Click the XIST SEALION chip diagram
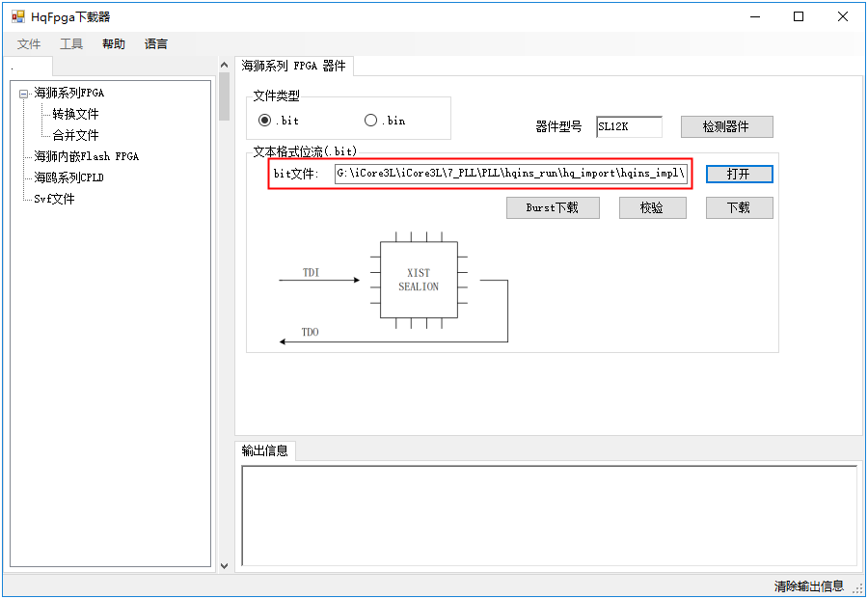This screenshot has height=599, width=868. [x=418, y=280]
